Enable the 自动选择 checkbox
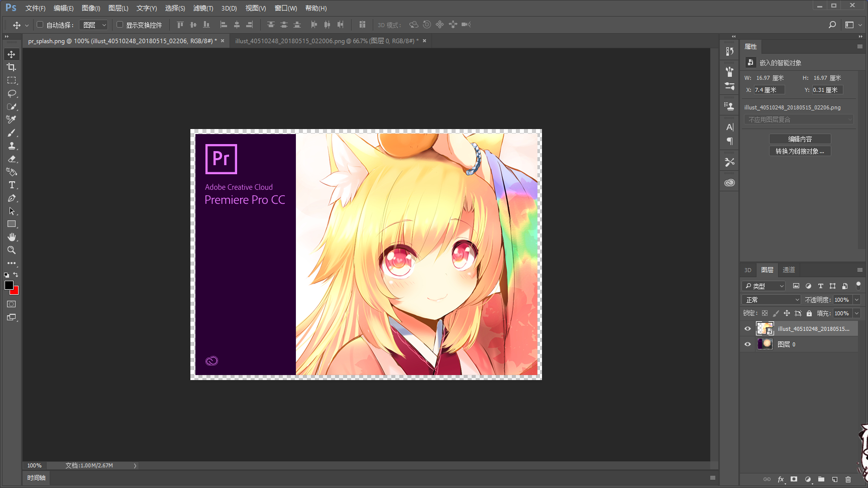868x488 pixels. pos(40,25)
